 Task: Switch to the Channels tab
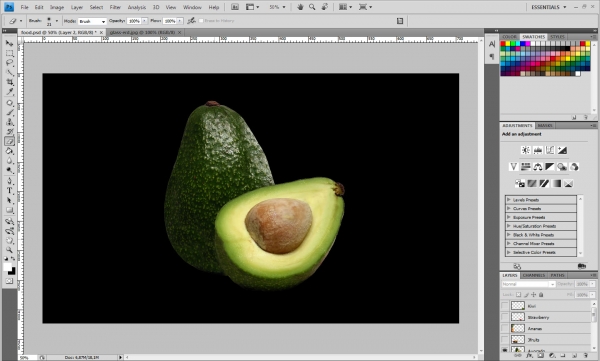533,275
